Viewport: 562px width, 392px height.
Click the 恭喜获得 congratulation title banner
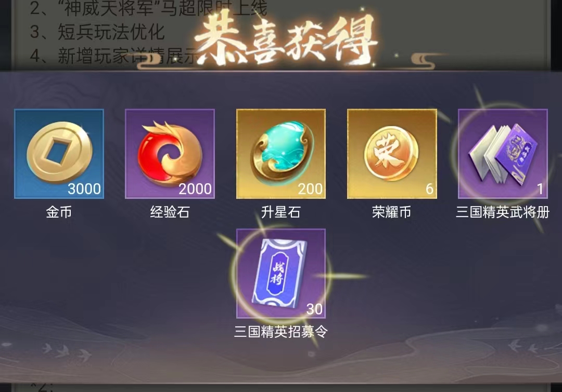click(x=286, y=40)
